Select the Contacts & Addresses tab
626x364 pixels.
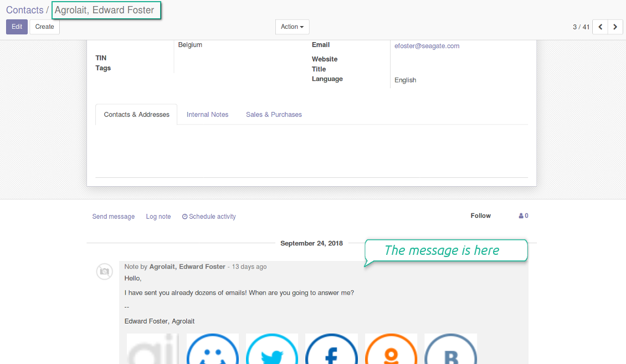(x=136, y=115)
